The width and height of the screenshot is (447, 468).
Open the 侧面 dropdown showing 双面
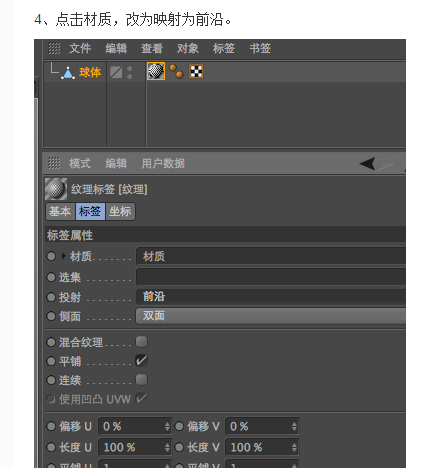[x=271, y=316]
